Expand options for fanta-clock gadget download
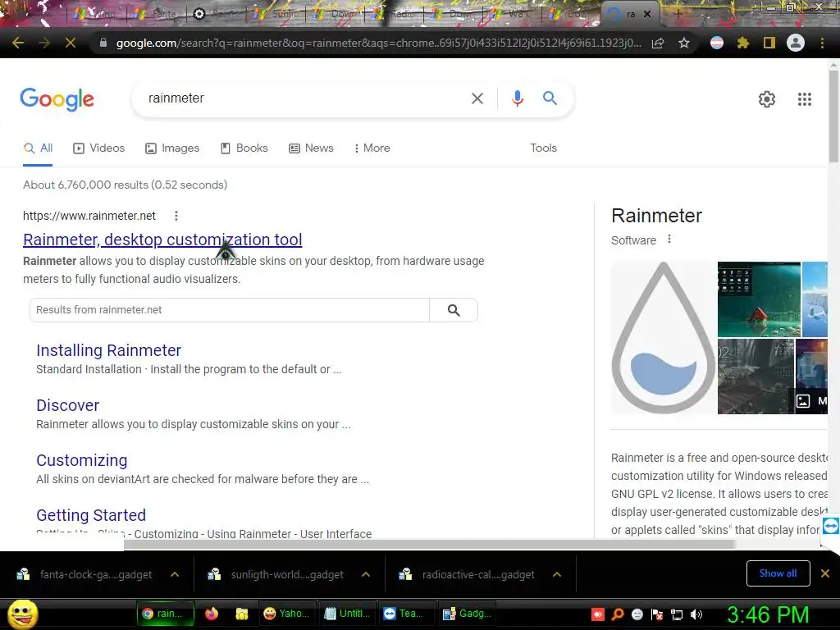Viewport: 840px width, 630px height. click(175, 574)
